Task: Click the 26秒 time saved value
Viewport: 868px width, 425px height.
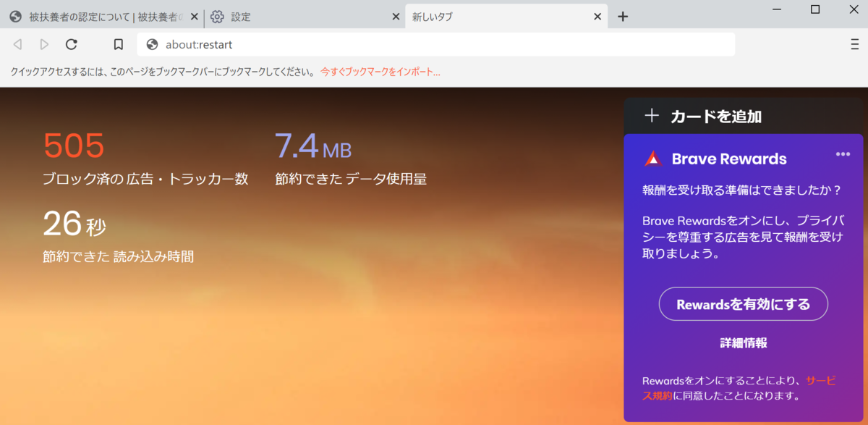Action: (75, 224)
